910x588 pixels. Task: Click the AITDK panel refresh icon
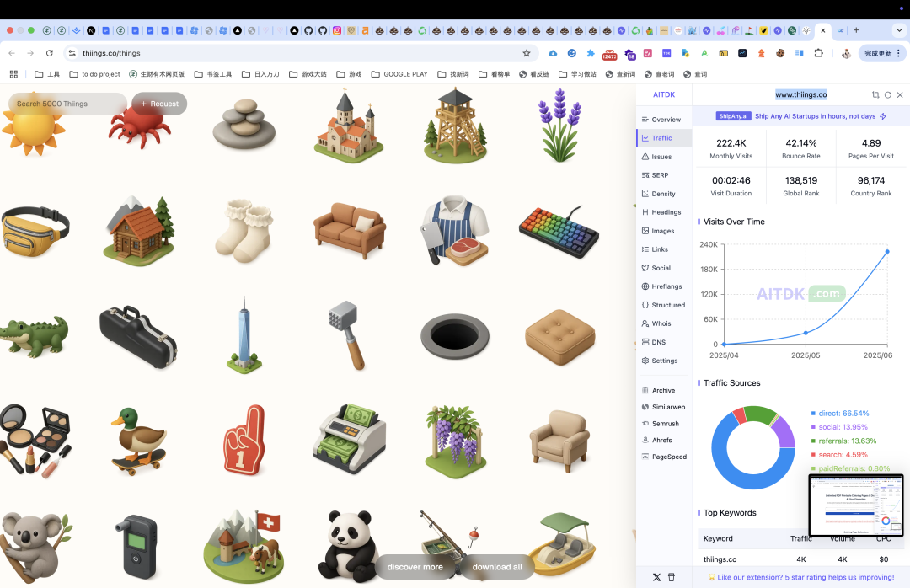tap(887, 94)
